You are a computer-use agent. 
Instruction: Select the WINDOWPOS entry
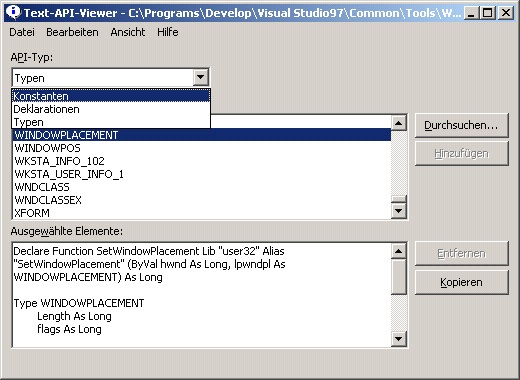tap(202, 148)
